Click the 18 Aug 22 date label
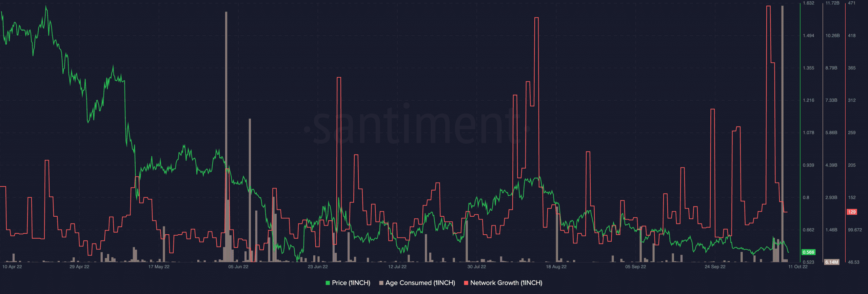868x294 pixels. tap(556, 267)
